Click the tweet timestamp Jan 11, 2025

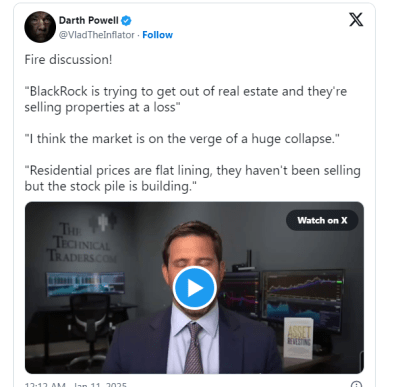click(x=76, y=384)
